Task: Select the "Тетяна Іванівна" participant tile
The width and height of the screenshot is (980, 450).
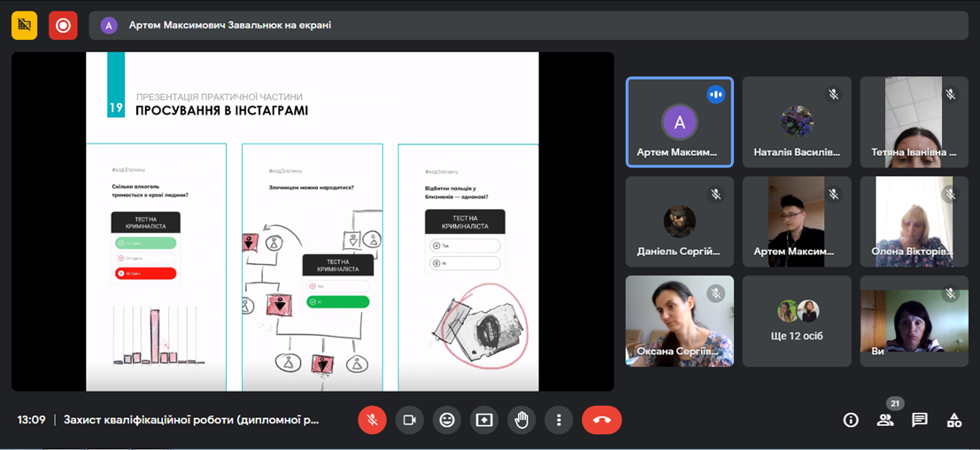Action: [x=914, y=122]
